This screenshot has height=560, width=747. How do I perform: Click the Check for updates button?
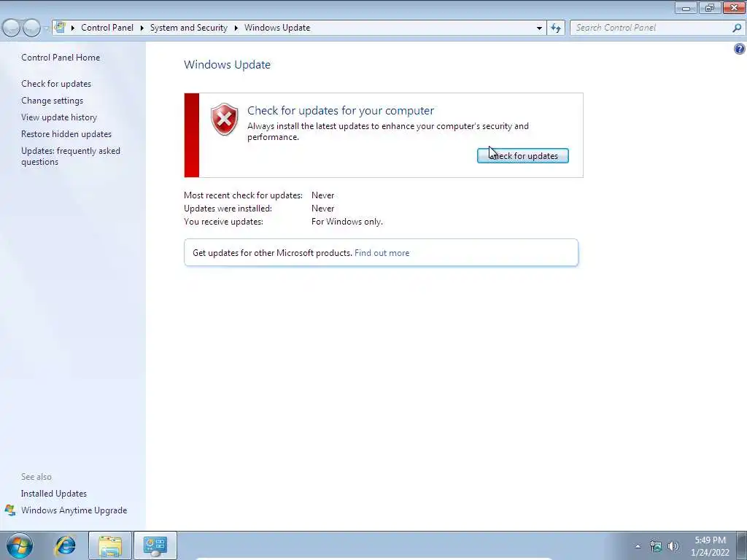[x=522, y=156]
